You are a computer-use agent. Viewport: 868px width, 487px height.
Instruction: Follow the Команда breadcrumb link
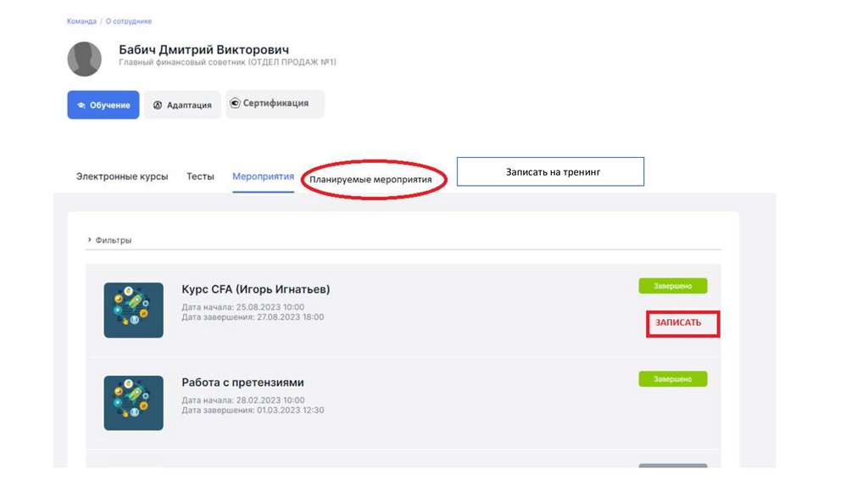(x=81, y=21)
